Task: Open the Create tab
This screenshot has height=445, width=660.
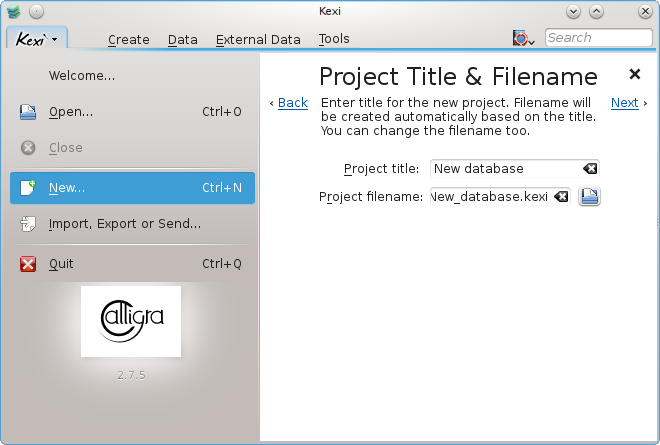Action: [x=128, y=40]
